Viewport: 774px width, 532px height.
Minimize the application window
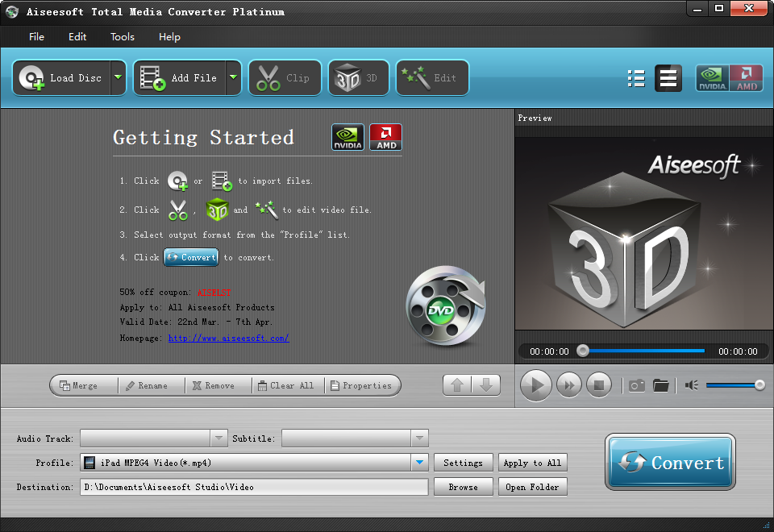tap(697, 9)
